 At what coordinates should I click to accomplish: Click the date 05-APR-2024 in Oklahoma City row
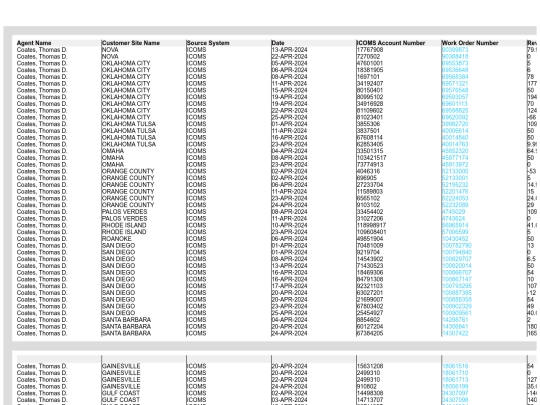tap(290, 63)
